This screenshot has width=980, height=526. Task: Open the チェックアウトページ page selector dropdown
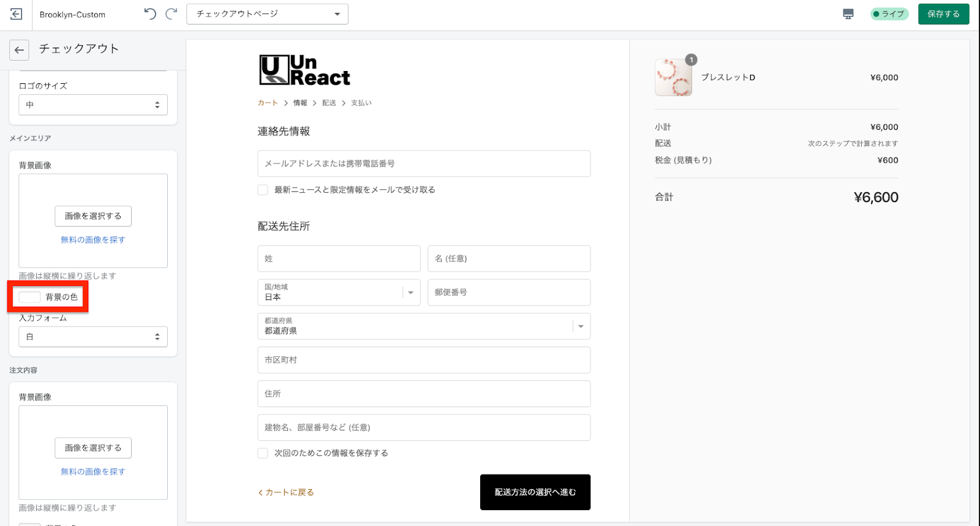click(x=268, y=14)
